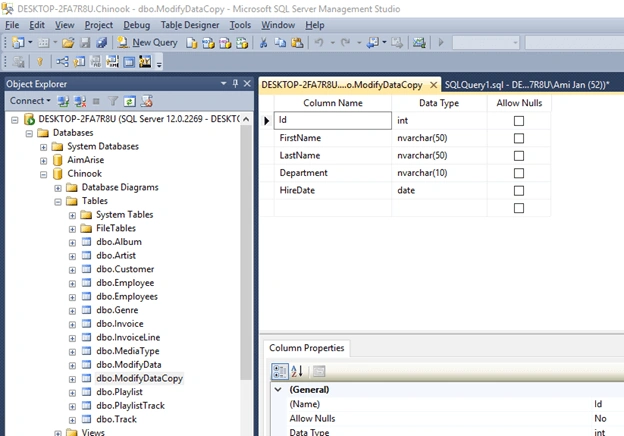Click the Alphabetical sort icon in Column Properties

coord(297,371)
